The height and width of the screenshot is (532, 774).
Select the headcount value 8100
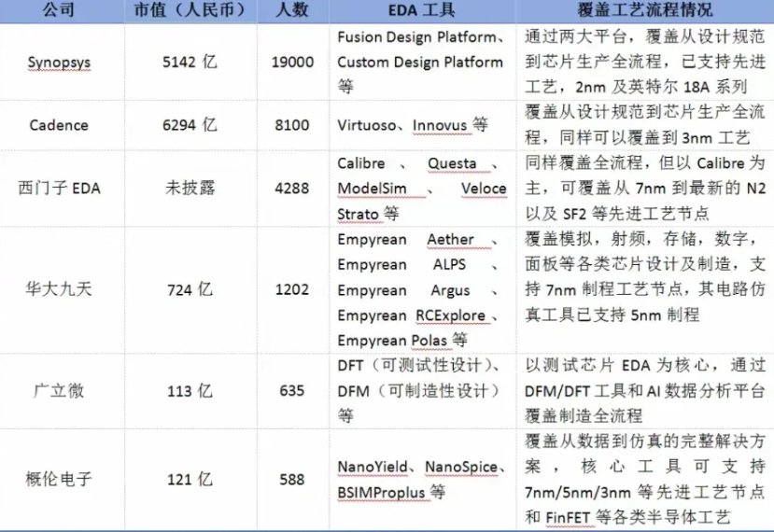(292, 125)
